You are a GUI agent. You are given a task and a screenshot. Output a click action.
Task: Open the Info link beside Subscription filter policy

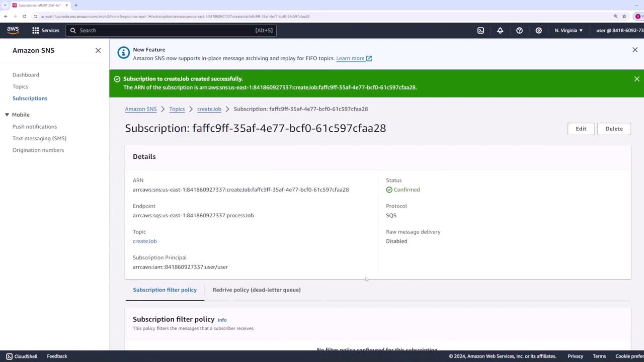[222, 320]
